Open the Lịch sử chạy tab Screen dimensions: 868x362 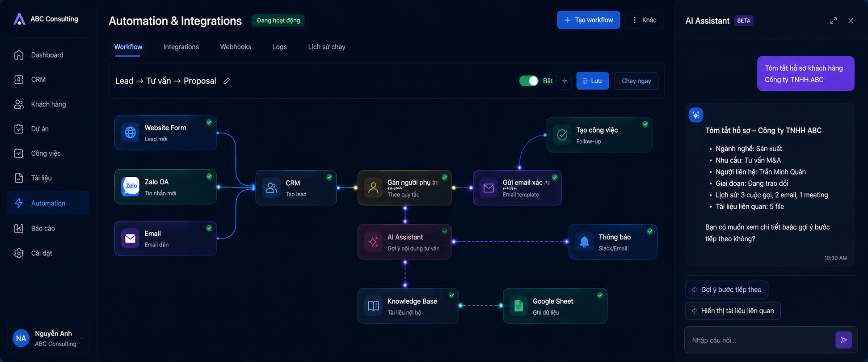[327, 47]
